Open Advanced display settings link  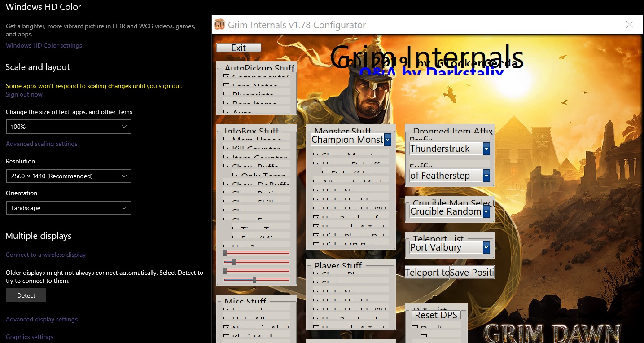coord(42,319)
